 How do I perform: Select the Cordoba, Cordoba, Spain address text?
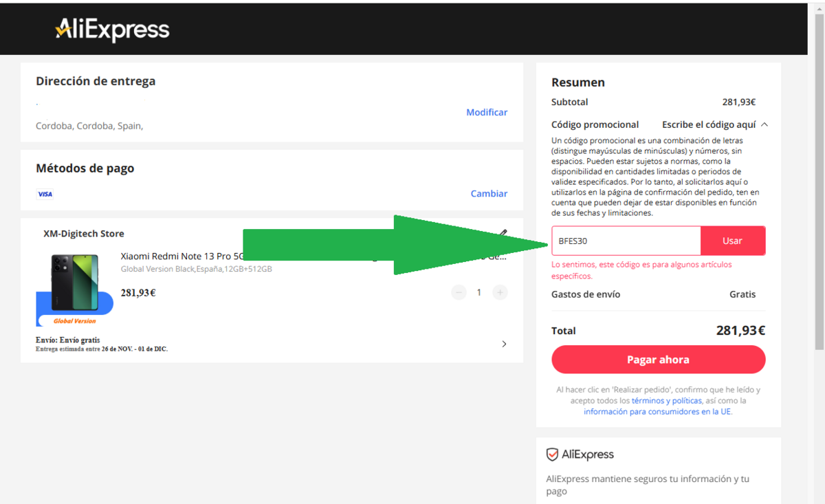coord(89,126)
